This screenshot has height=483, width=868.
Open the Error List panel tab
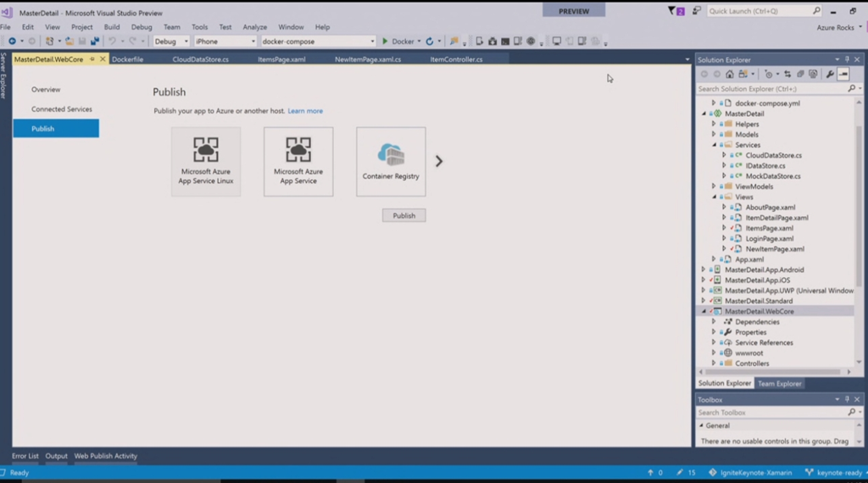pos(25,456)
